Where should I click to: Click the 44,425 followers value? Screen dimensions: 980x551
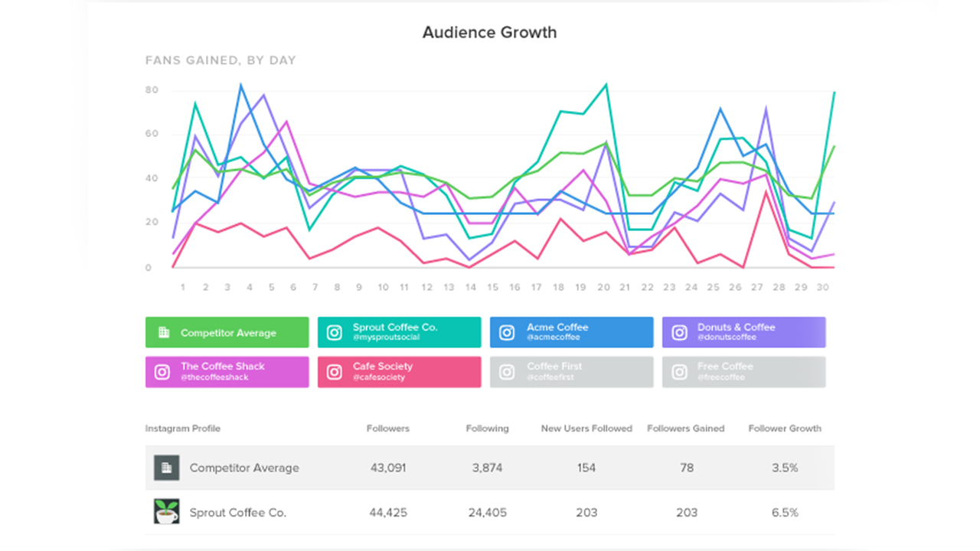[x=388, y=513]
